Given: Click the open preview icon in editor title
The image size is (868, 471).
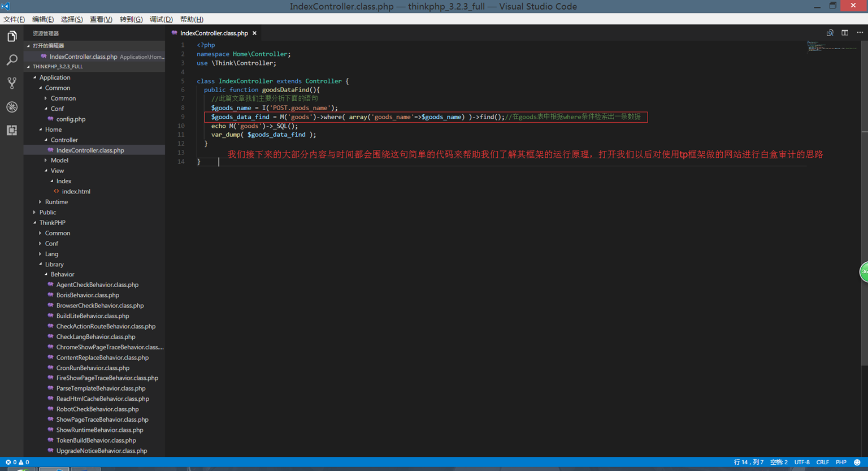Looking at the screenshot, I should (x=830, y=33).
